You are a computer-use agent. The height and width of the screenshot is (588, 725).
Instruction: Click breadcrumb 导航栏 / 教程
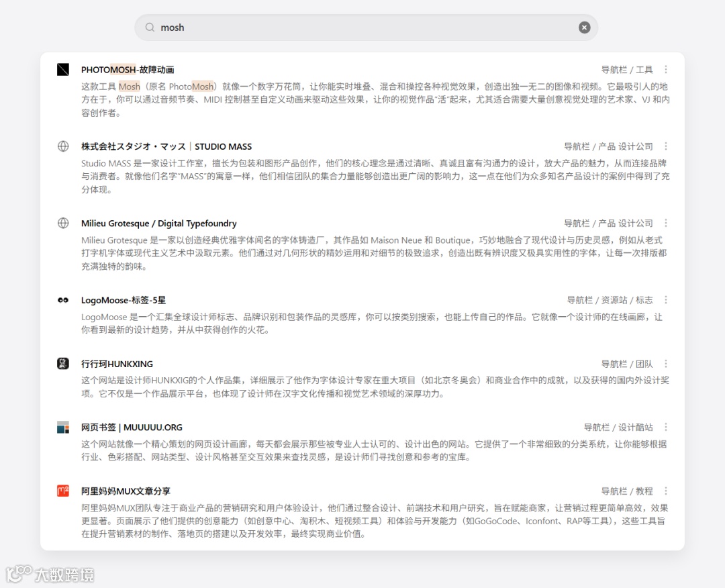(x=626, y=491)
